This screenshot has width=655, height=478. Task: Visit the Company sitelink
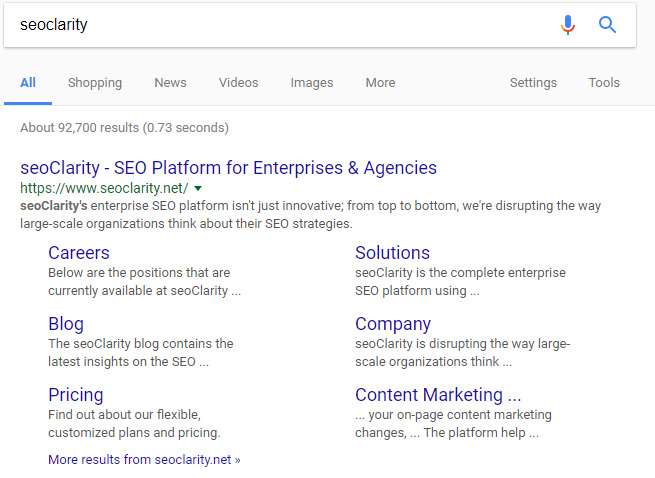tap(393, 324)
